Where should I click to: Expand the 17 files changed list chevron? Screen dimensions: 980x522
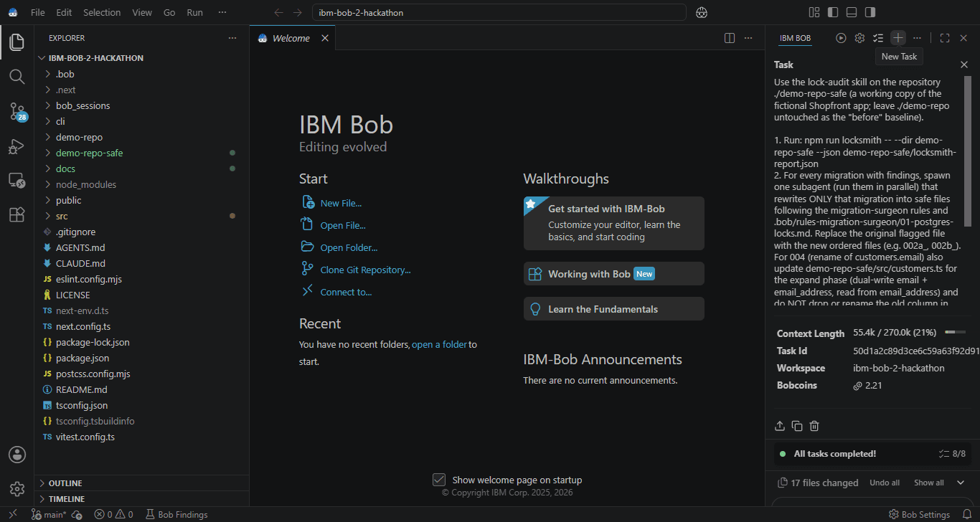pos(961,483)
